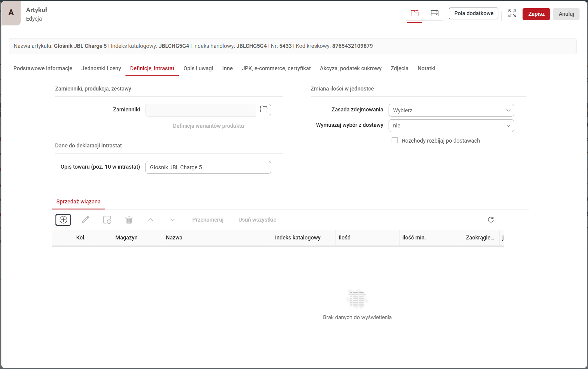Viewport: 588px width, 369px height.
Task: Open the Akcyza, podatek cukrowy tab
Action: point(350,68)
